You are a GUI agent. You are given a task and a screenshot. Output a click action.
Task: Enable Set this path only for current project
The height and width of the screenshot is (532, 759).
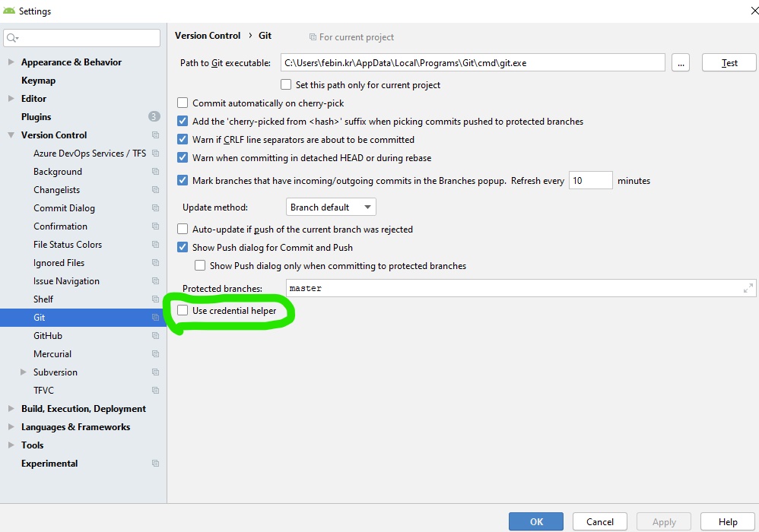point(286,84)
